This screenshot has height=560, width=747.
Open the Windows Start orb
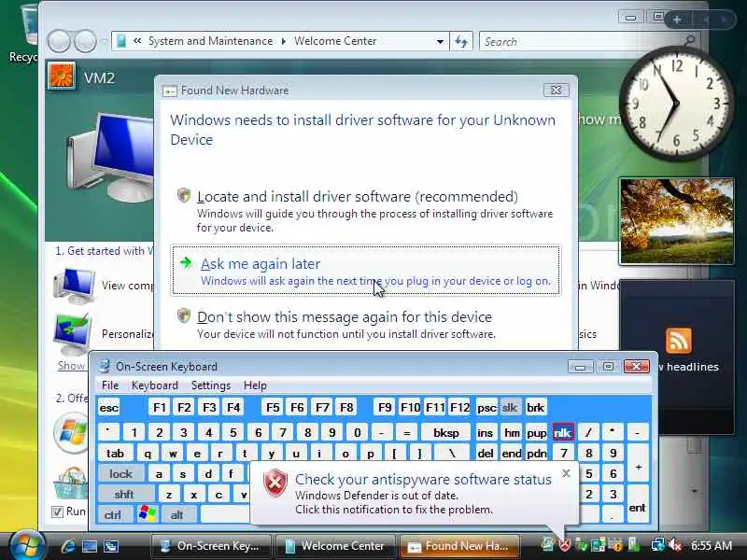(x=27, y=545)
